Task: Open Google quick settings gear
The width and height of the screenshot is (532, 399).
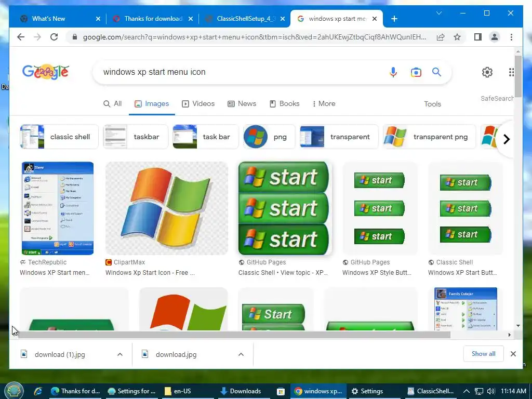Action: 487,72
